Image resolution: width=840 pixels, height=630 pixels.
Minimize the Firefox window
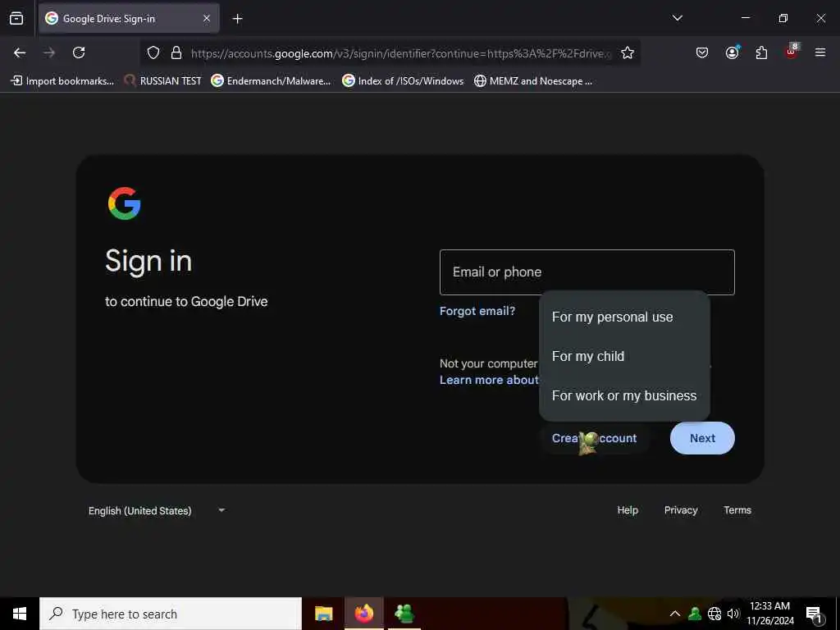coord(745,18)
